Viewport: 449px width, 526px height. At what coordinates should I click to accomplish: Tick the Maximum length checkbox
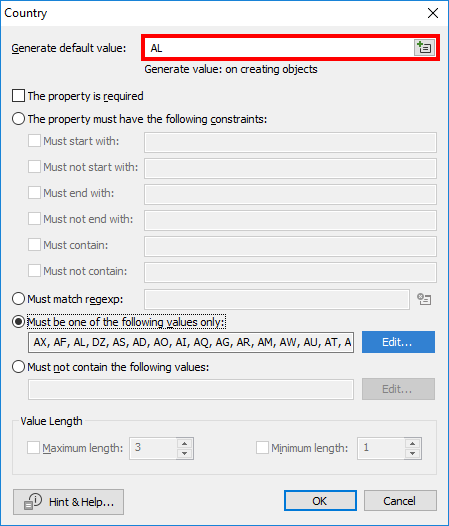(x=34, y=448)
